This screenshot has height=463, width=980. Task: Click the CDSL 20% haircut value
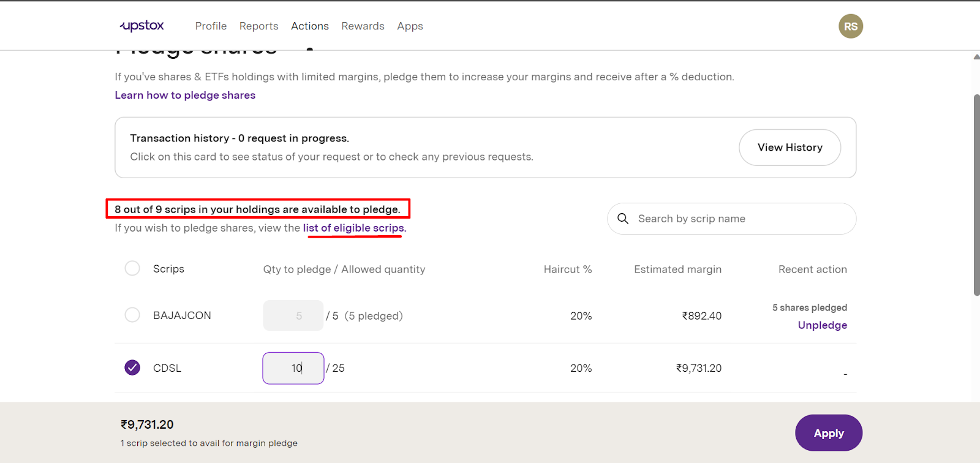(581, 368)
